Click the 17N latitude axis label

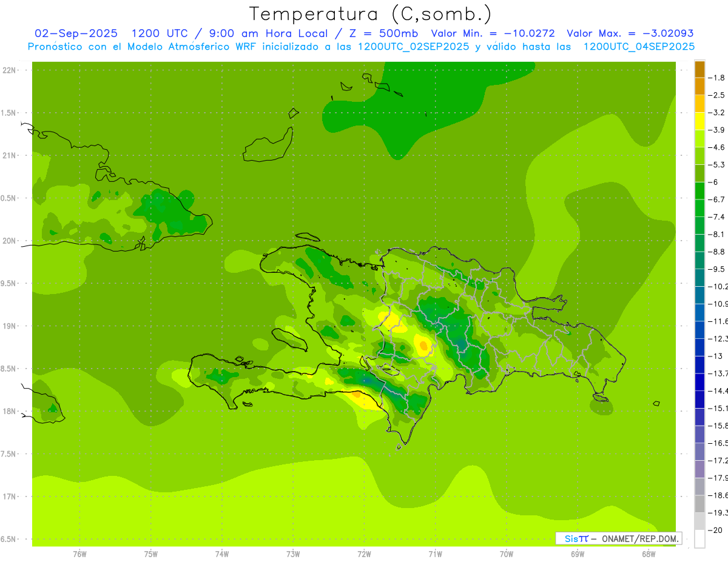(10, 497)
